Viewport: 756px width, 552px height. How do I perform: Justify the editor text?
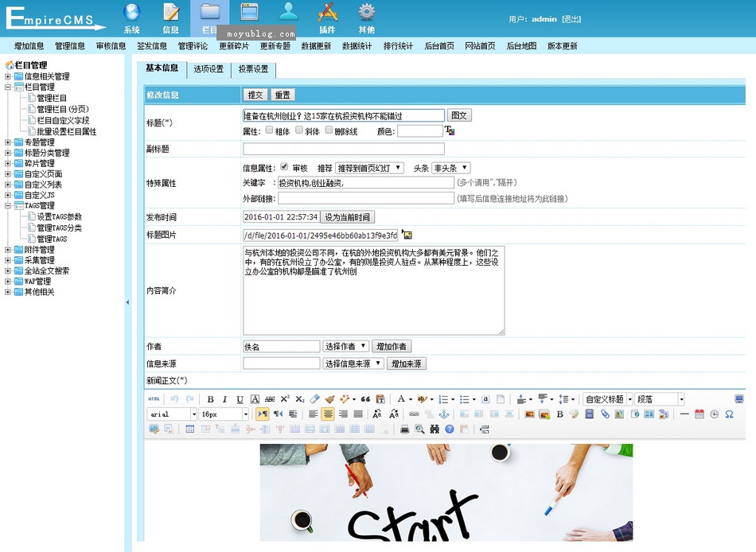tap(358, 414)
